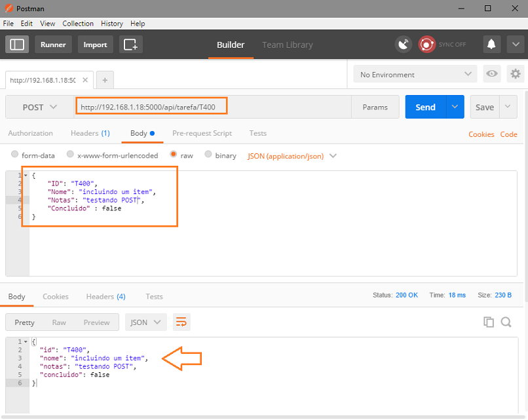Image resolution: width=528 pixels, height=420 pixels.
Task: Select the raw body radio button
Action: [x=174, y=154]
